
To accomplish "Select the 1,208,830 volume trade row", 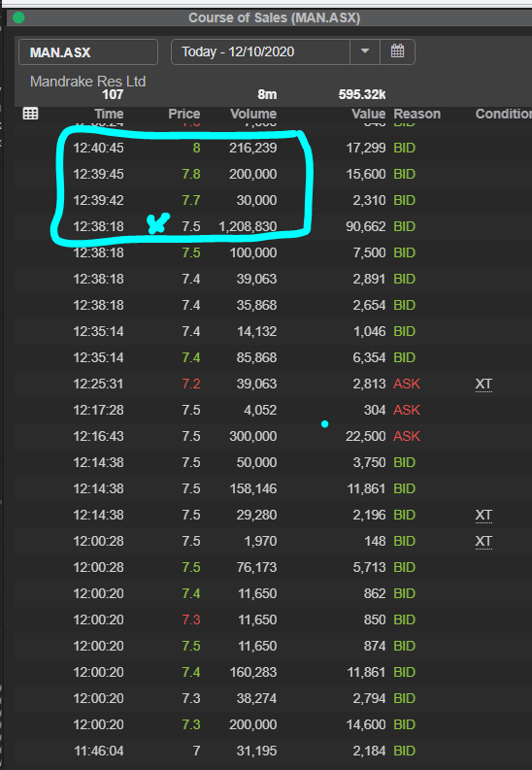I will (x=274, y=226).
